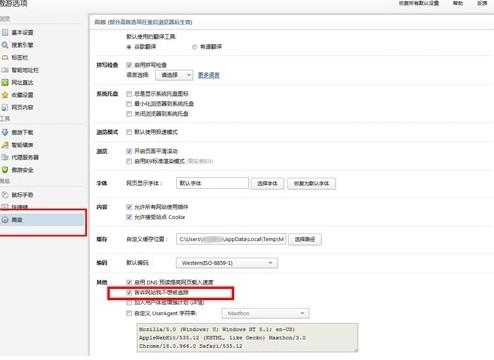This screenshot has height=360, width=494.
Task: Enable always show system tray icon checkbox
Action: point(129,94)
